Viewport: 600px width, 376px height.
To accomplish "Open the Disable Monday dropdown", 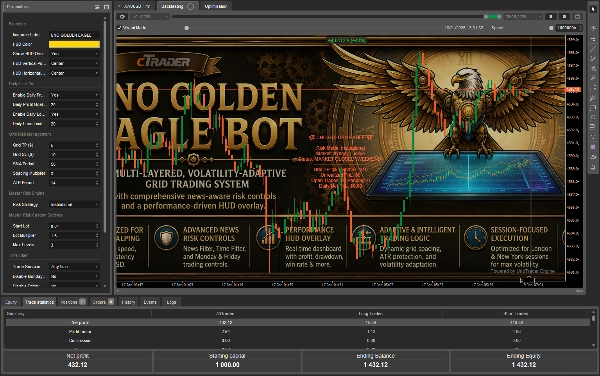I will click(x=74, y=276).
